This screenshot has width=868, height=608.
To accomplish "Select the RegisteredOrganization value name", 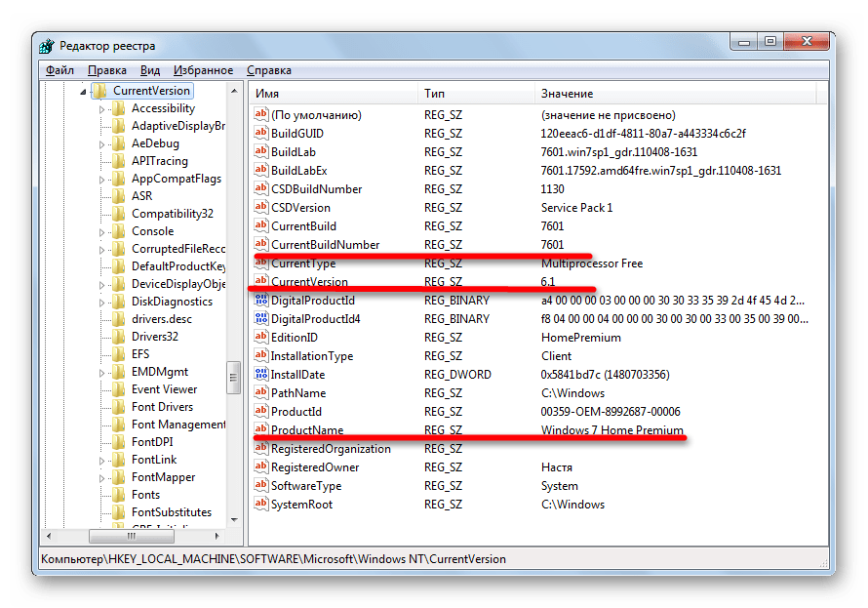I will pyautogui.click(x=331, y=449).
